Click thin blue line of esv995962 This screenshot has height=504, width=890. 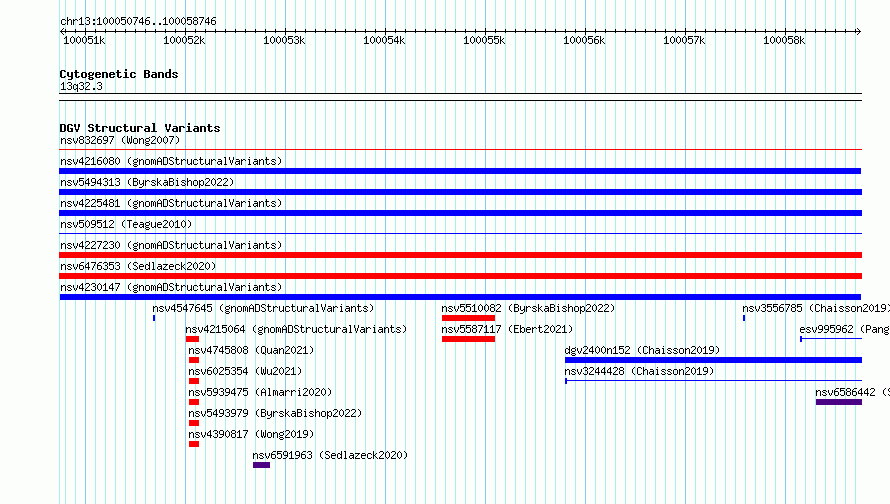(x=831, y=339)
